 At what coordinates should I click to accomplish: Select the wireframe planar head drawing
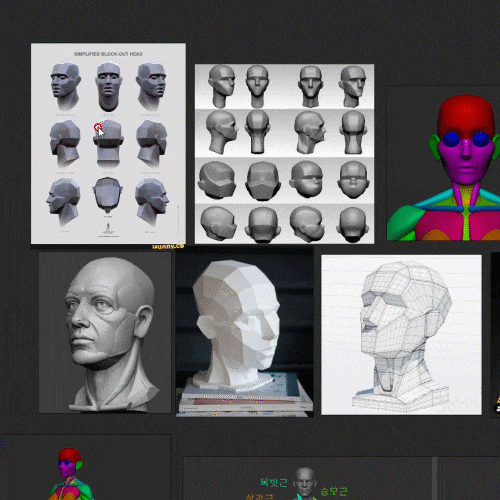tap(401, 335)
